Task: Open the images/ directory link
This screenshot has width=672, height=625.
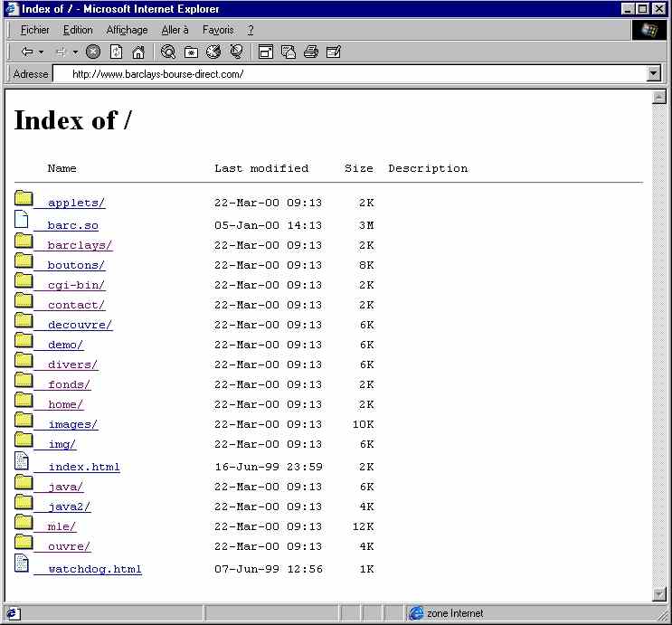Action: [73, 424]
